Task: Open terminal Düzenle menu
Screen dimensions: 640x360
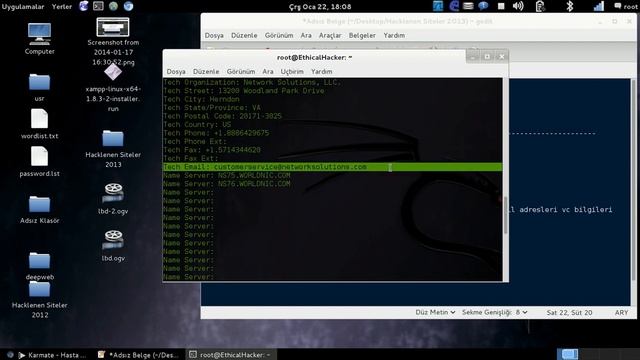Action: [x=206, y=71]
